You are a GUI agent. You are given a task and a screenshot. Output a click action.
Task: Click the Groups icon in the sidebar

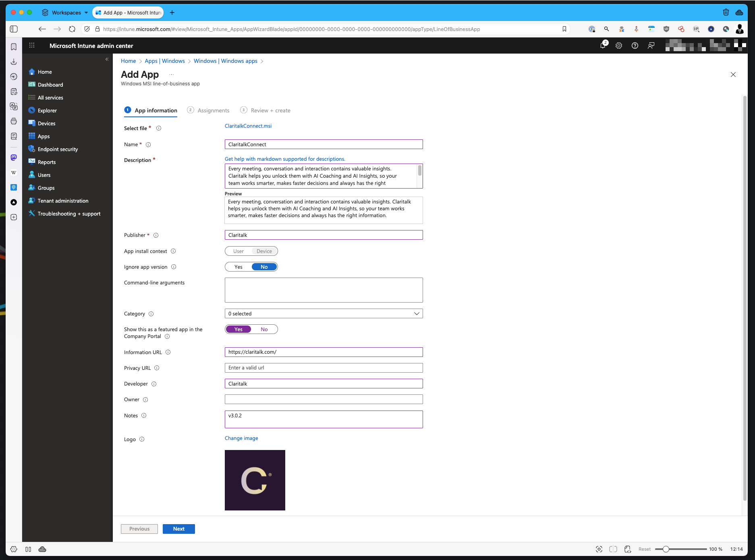click(x=32, y=188)
